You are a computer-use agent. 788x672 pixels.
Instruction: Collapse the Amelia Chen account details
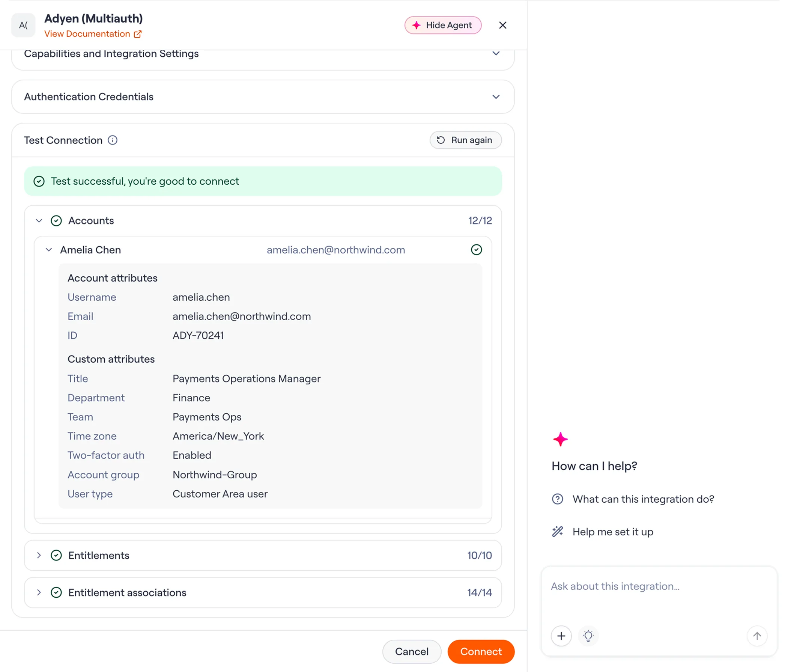pyautogui.click(x=49, y=250)
